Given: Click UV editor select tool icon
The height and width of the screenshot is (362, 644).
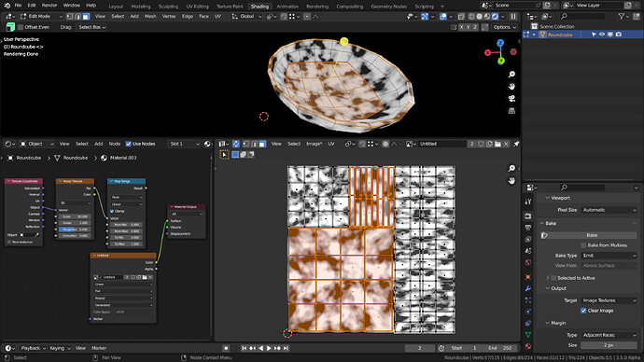Looking at the screenshot, I should coord(224,155).
